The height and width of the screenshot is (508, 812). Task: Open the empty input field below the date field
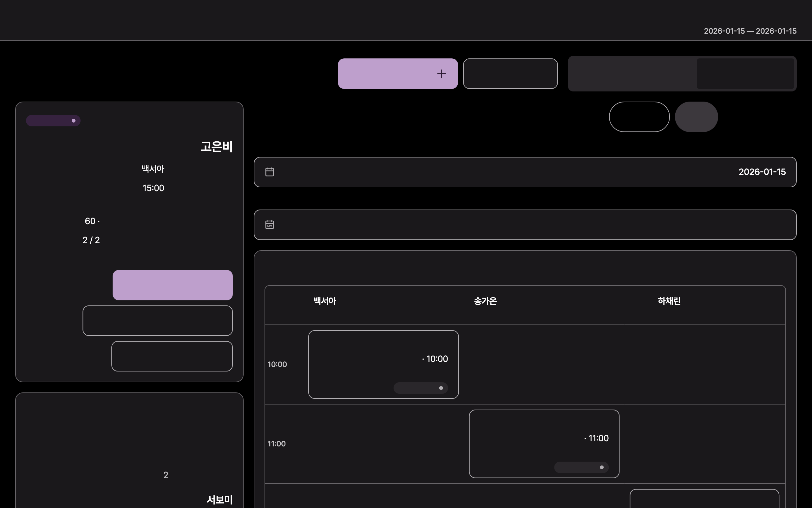click(525, 225)
